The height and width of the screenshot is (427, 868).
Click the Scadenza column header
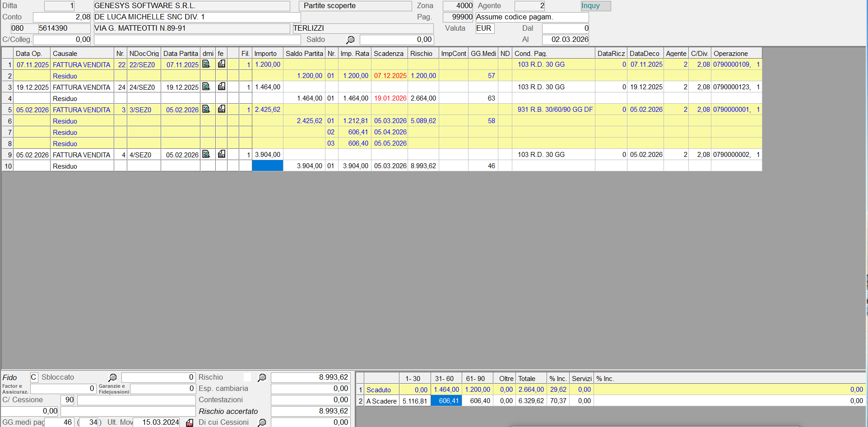389,53
